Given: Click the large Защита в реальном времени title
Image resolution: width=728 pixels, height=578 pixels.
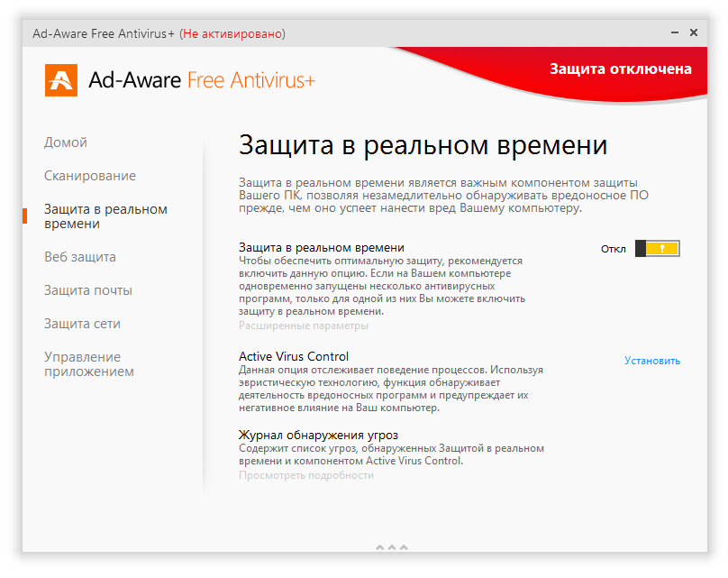Looking at the screenshot, I should [x=423, y=145].
